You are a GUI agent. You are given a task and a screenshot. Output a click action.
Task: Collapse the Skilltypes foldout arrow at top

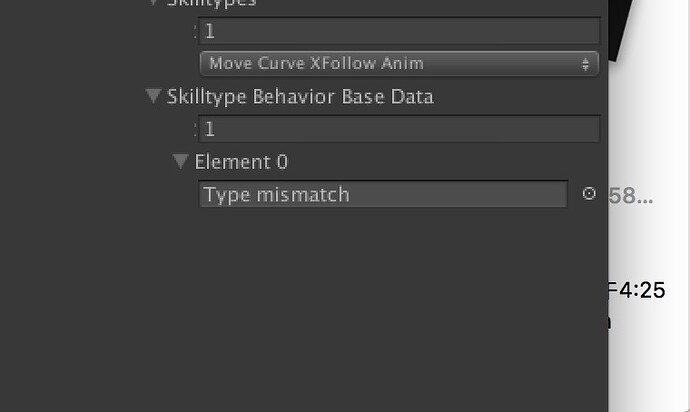(153, 3)
